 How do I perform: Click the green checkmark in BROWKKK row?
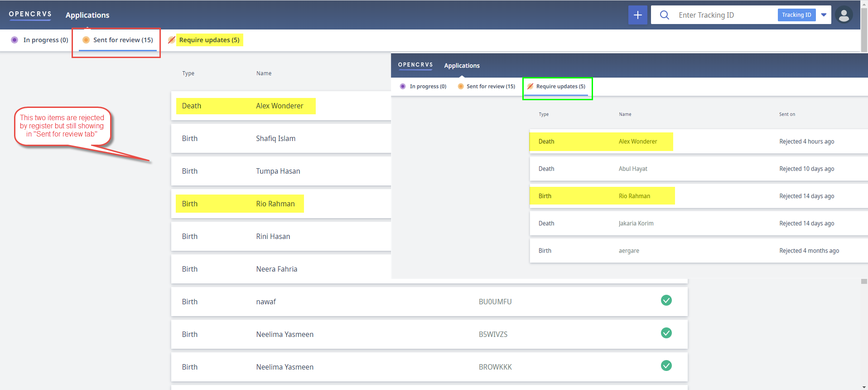666,366
